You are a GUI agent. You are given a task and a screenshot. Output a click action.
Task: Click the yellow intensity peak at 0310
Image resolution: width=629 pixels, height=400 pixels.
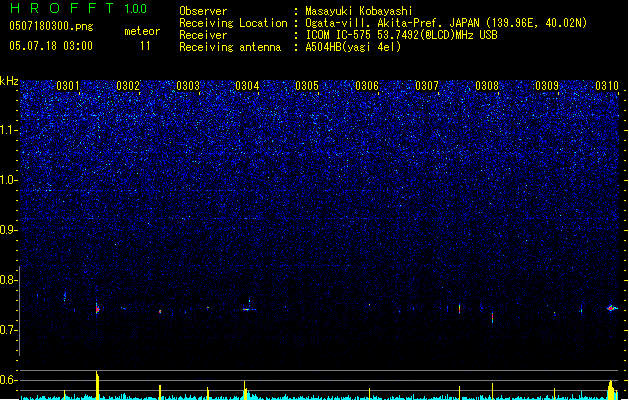point(611,390)
